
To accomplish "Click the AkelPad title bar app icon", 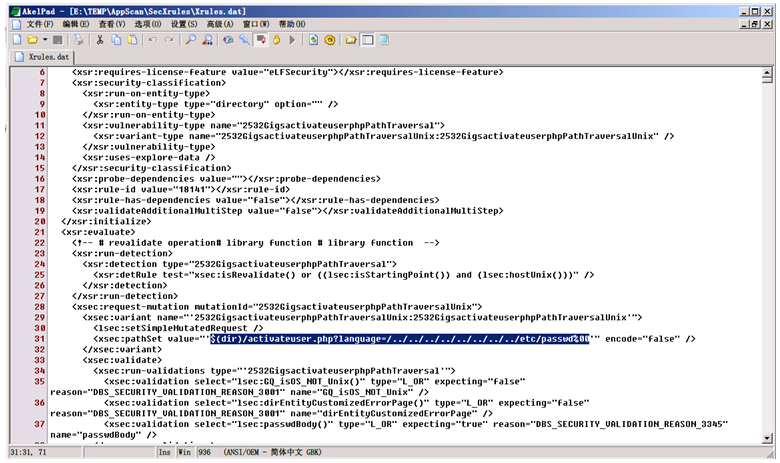I will [16, 11].
